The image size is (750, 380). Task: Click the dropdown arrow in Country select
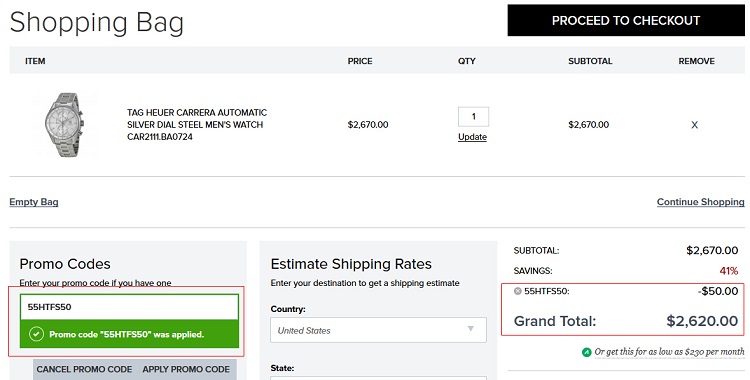click(x=471, y=329)
